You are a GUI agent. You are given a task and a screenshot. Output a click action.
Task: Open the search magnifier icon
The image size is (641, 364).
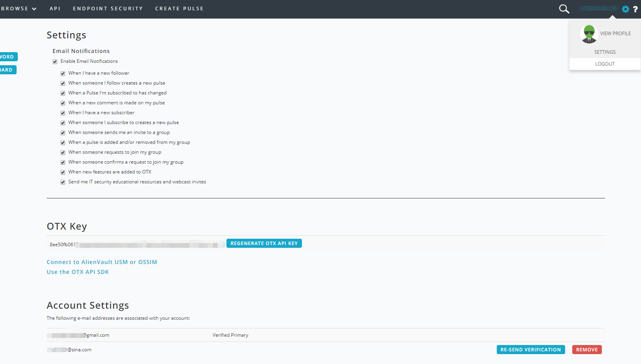[x=564, y=9]
